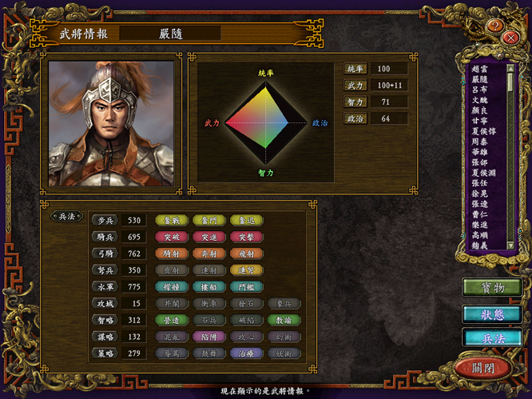The width and height of the screenshot is (532, 399).
Task: Select the 教諭 strategy tactic badge
Action: pos(284,320)
